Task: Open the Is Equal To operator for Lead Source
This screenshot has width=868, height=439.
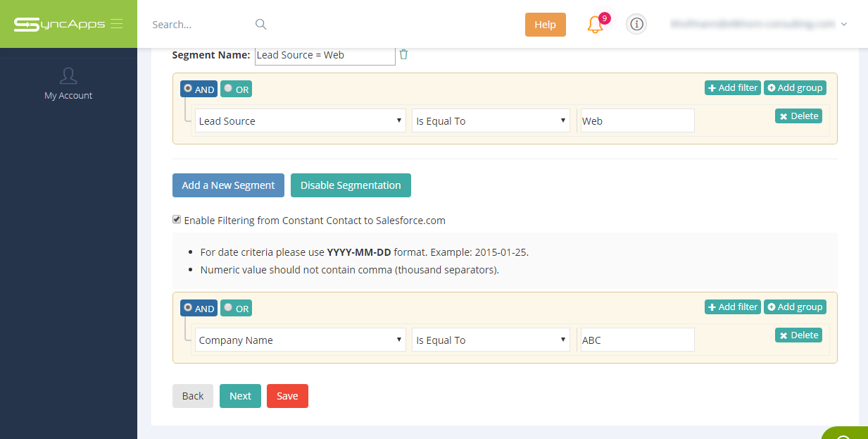Action: point(491,120)
